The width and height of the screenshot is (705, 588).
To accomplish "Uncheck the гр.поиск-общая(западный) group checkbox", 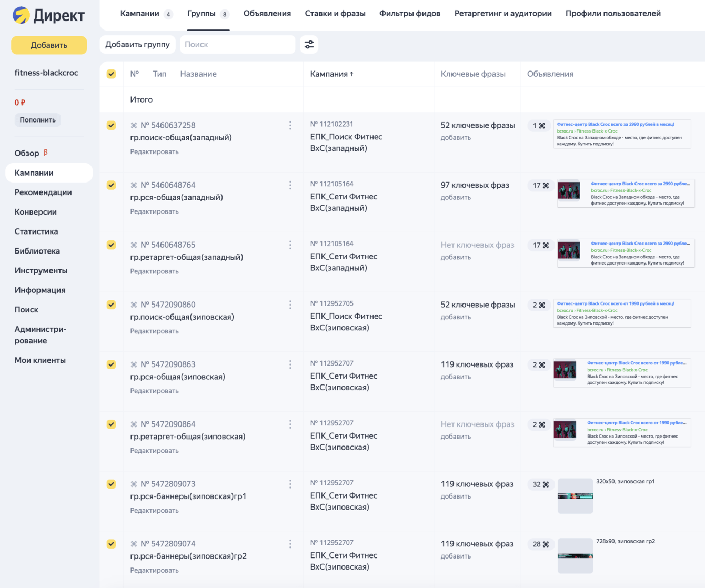I will coord(111,125).
